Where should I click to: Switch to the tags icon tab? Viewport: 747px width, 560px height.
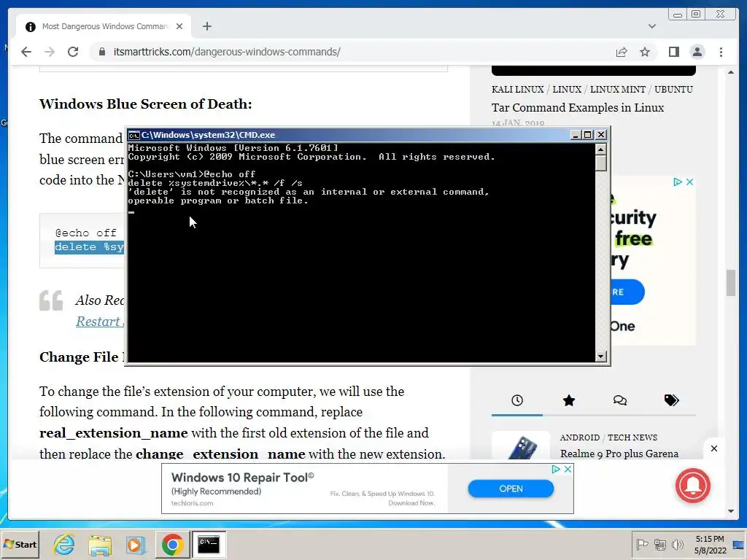(671, 400)
